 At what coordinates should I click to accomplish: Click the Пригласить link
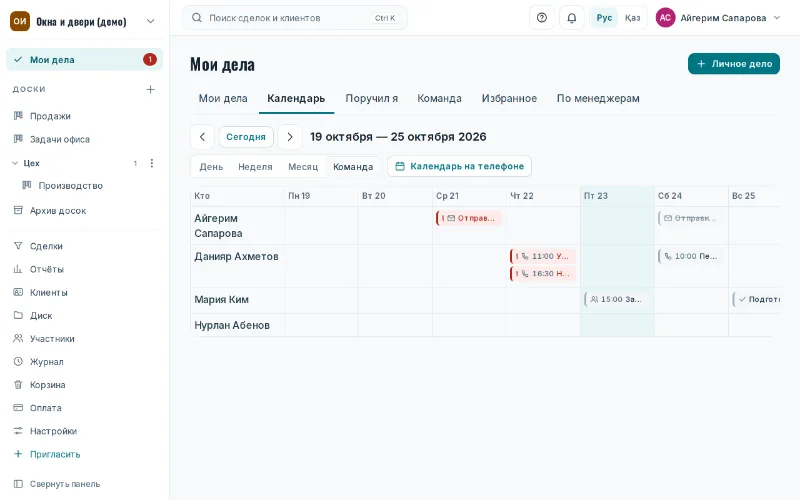point(55,454)
